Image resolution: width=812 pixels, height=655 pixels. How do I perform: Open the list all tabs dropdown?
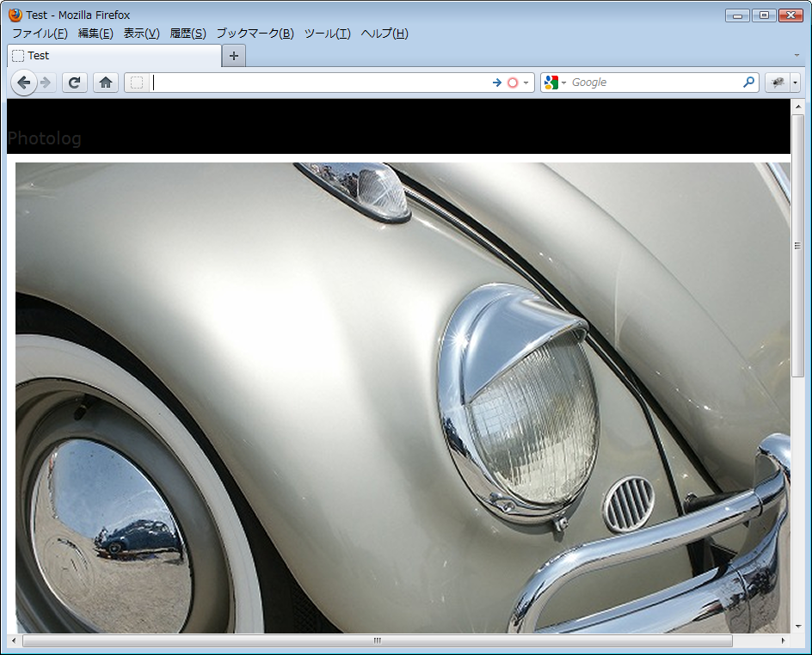click(797, 55)
